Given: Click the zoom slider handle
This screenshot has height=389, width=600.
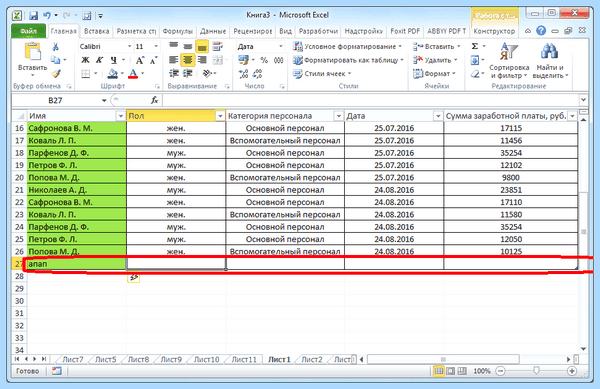Looking at the screenshot, I should tap(536, 370).
